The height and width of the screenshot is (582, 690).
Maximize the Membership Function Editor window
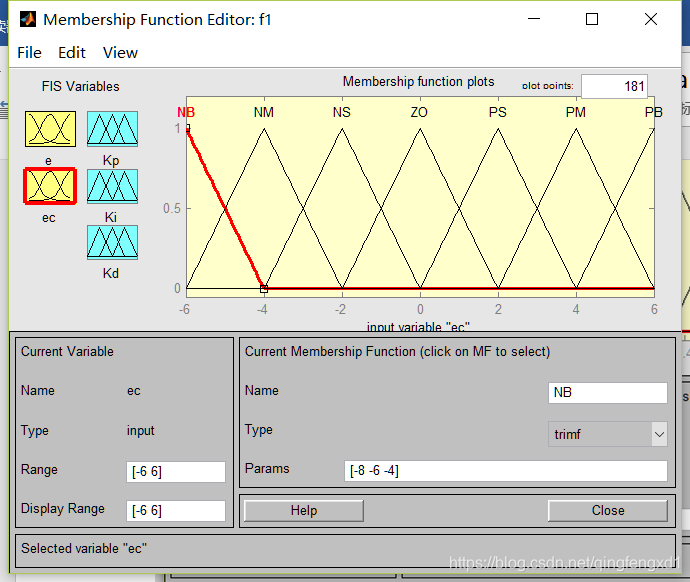pos(592,19)
